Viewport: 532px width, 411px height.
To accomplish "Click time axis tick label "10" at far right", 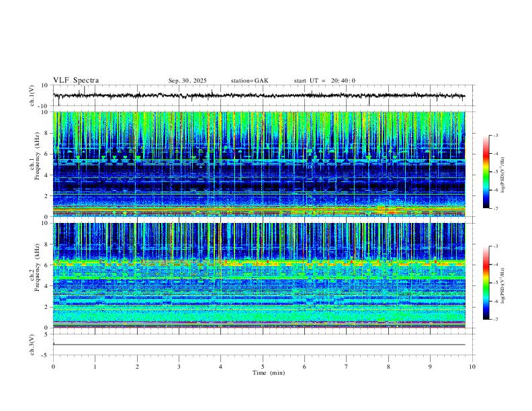I will 472,367.
